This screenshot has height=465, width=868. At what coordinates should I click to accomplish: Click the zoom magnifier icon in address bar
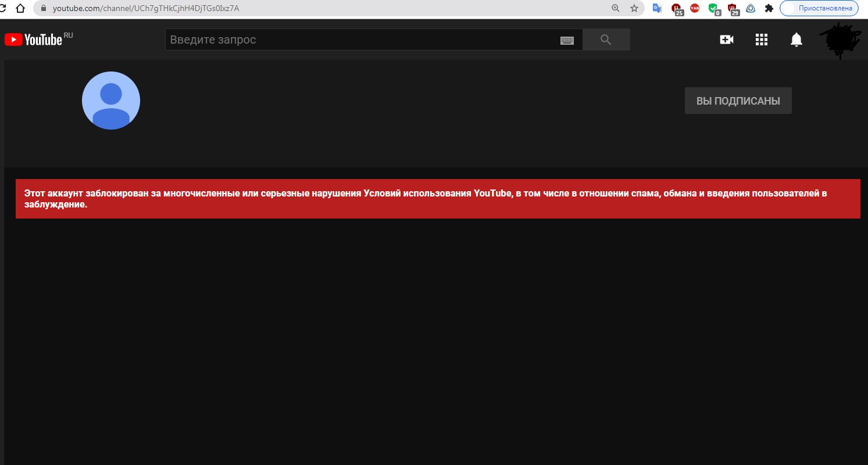pyautogui.click(x=616, y=8)
